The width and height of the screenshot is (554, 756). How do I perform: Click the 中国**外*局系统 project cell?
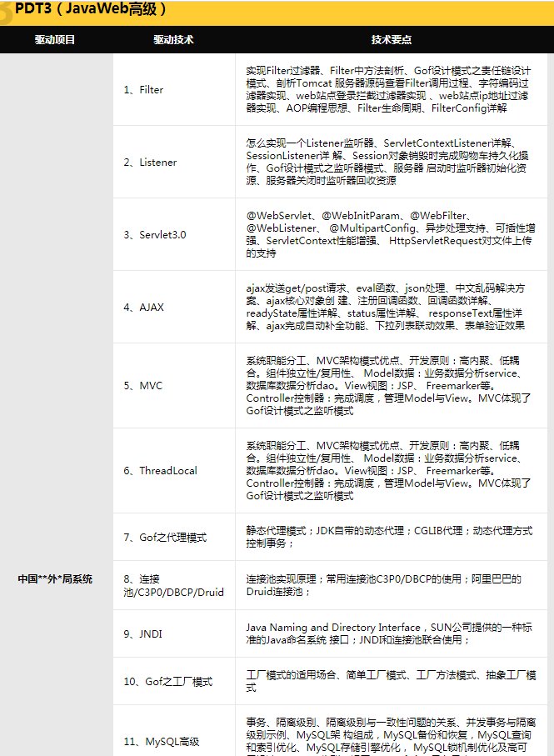pyautogui.click(x=55, y=579)
